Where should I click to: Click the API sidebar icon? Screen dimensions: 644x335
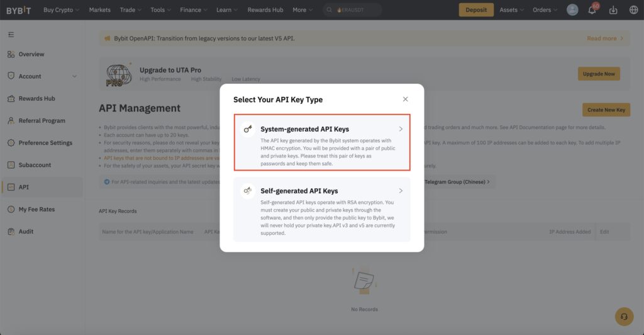click(11, 187)
